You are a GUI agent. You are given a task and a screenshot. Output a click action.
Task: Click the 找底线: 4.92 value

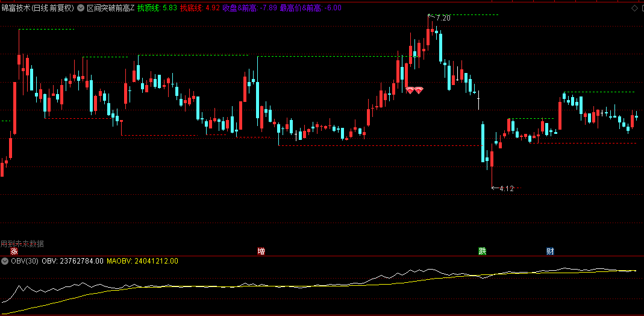tap(200, 8)
